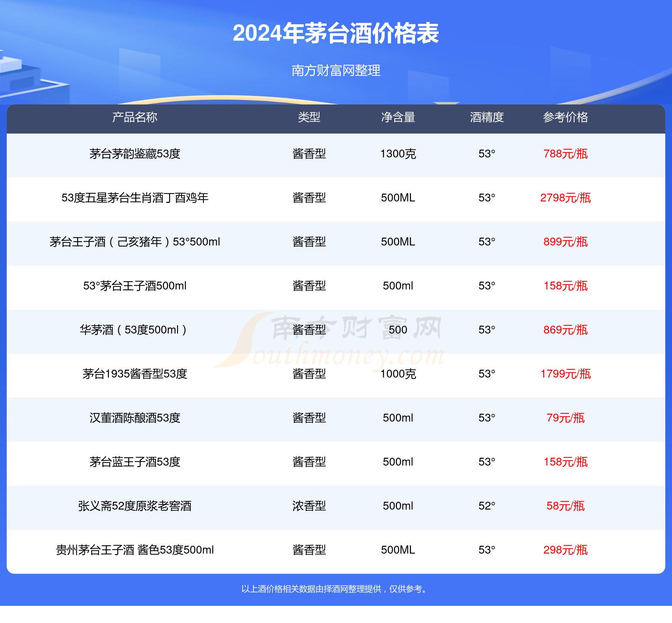Click the 2798元/瓶 price
Image resolution: width=672 pixels, height=623 pixels.
coord(566,198)
